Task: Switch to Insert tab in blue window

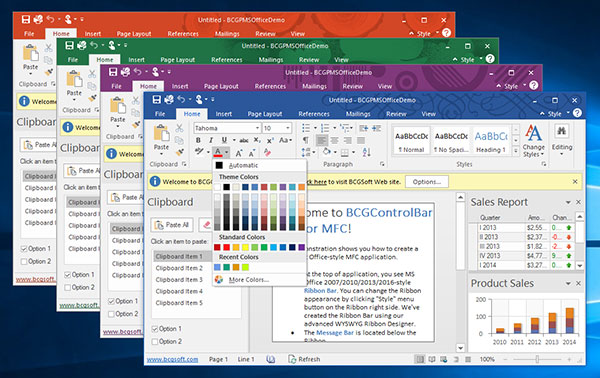Action: [x=223, y=114]
